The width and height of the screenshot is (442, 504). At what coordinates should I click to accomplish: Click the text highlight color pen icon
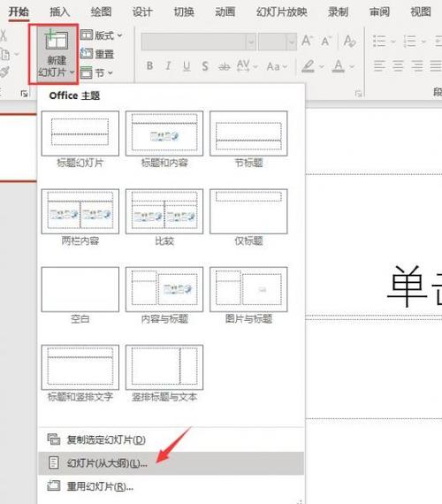pyautogui.click(x=308, y=66)
